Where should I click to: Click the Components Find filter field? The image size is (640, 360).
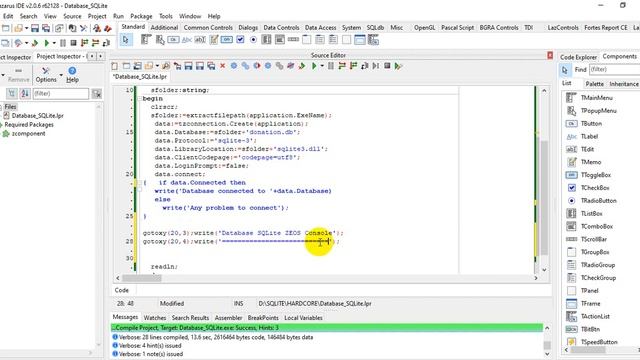click(614, 69)
